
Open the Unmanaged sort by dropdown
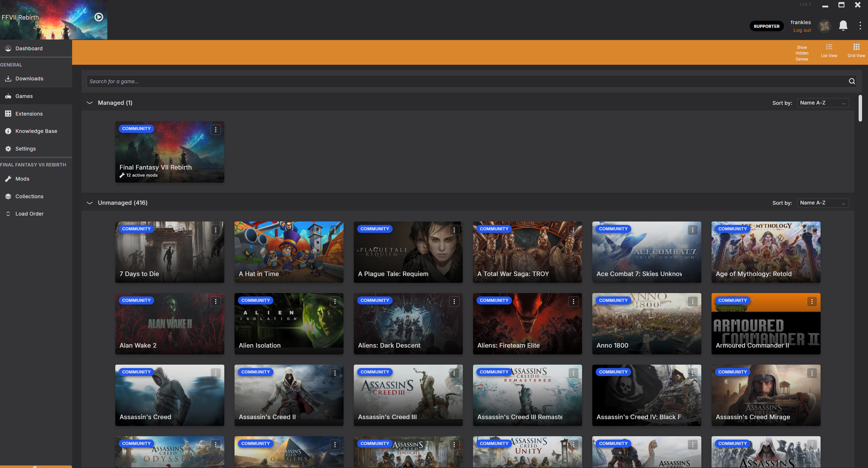click(x=823, y=203)
